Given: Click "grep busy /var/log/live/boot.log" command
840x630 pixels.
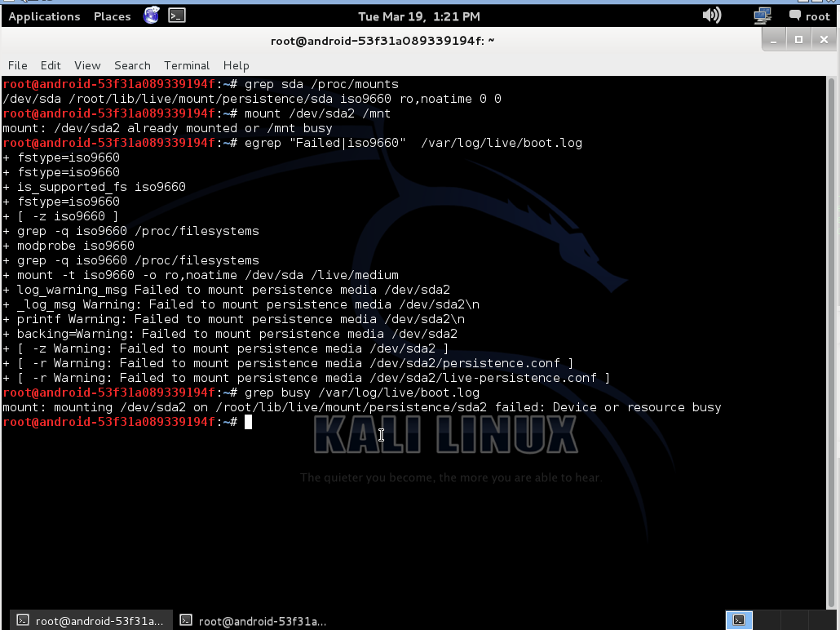Looking at the screenshot, I should (361, 393).
